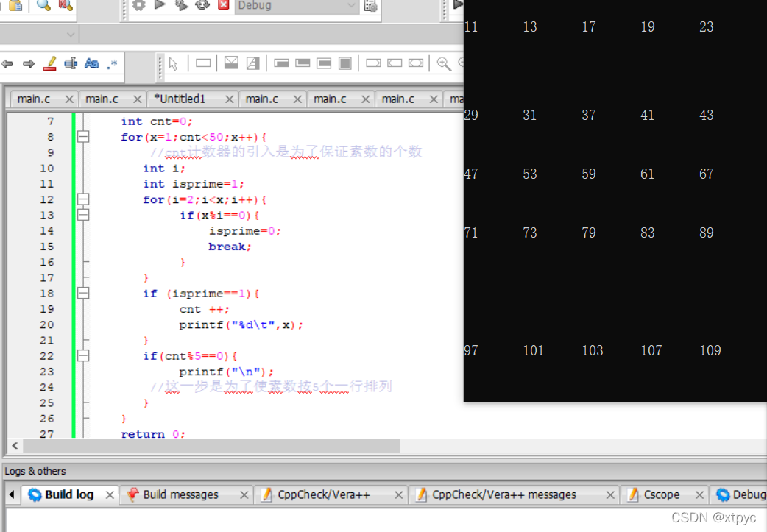The width and height of the screenshot is (767, 532).
Task: Open the select target dialog icon
Action: [371, 6]
